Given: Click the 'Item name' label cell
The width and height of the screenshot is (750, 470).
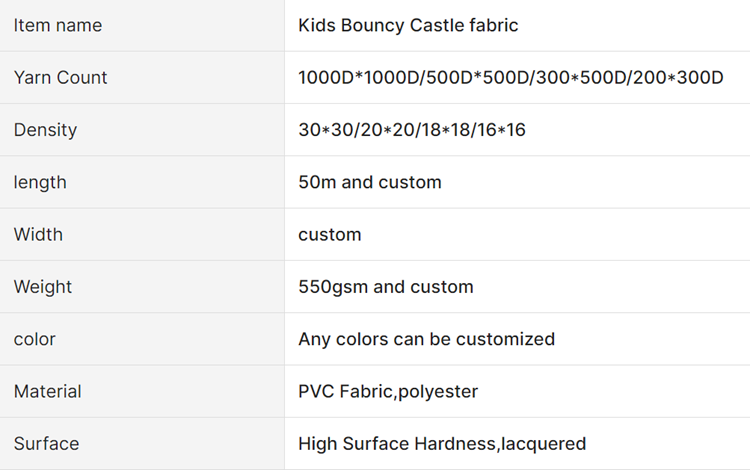Looking at the screenshot, I should (58, 25).
